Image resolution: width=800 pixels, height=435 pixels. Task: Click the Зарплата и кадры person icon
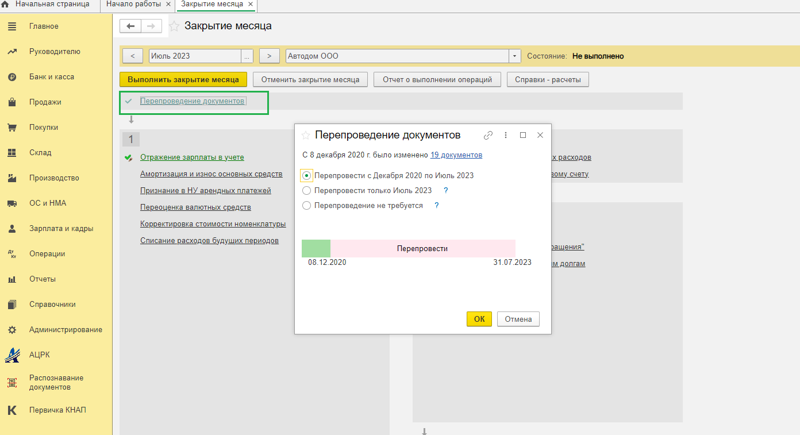12,228
